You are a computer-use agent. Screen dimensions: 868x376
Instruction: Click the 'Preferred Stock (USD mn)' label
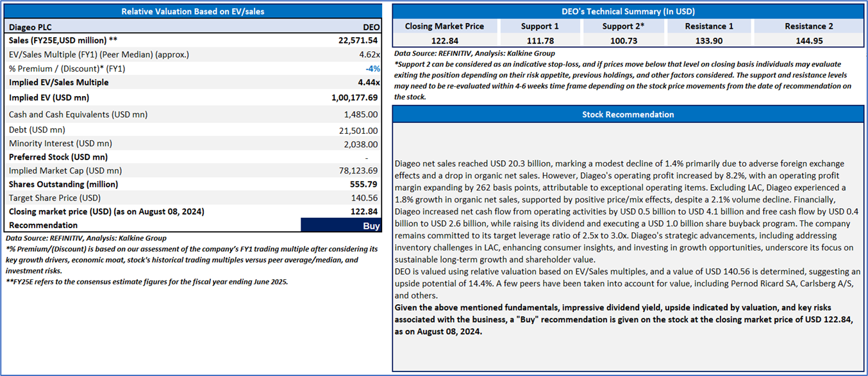[58, 157]
